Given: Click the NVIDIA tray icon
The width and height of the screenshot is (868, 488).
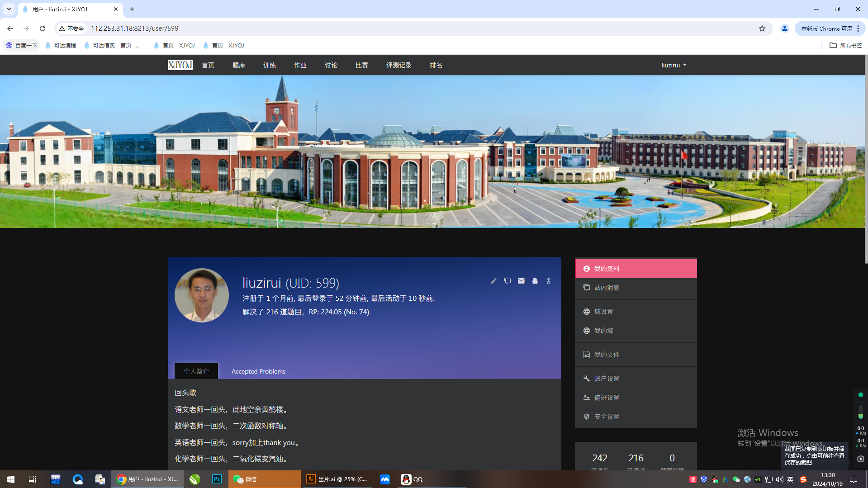Looking at the screenshot, I should click(x=758, y=479).
